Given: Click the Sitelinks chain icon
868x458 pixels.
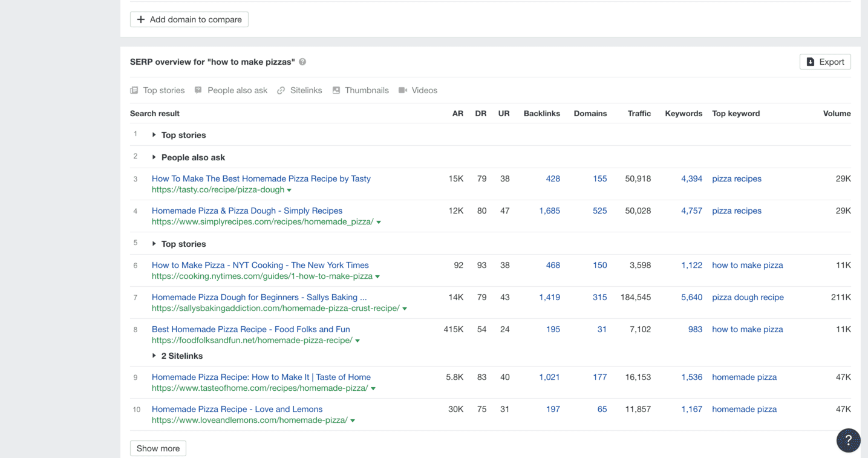Looking at the screenshot, I should coord(281,90).
